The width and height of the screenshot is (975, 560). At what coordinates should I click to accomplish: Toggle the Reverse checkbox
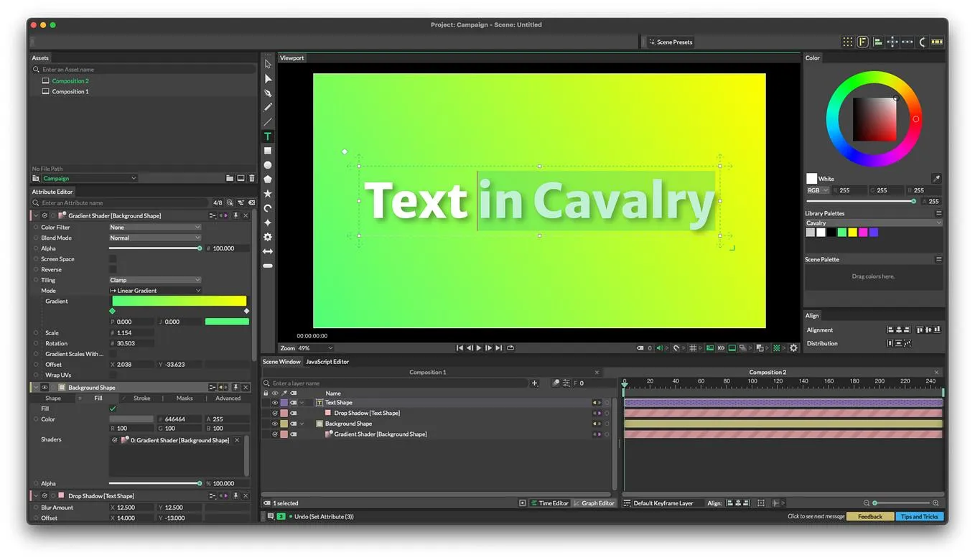[x=113, y=270]
